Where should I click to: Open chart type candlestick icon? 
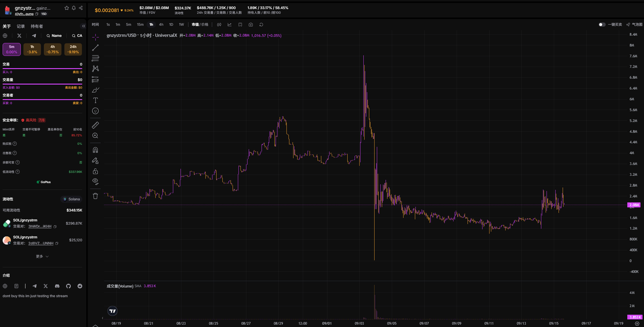219,24
